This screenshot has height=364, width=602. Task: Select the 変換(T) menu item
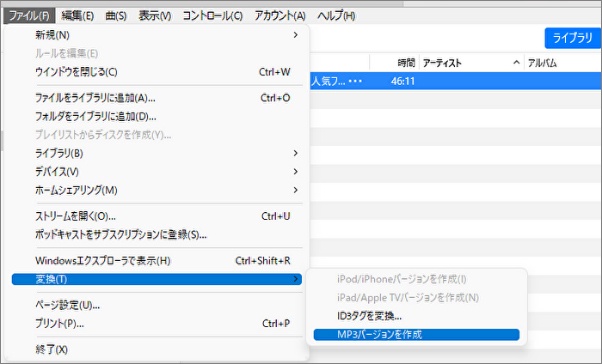157,279
